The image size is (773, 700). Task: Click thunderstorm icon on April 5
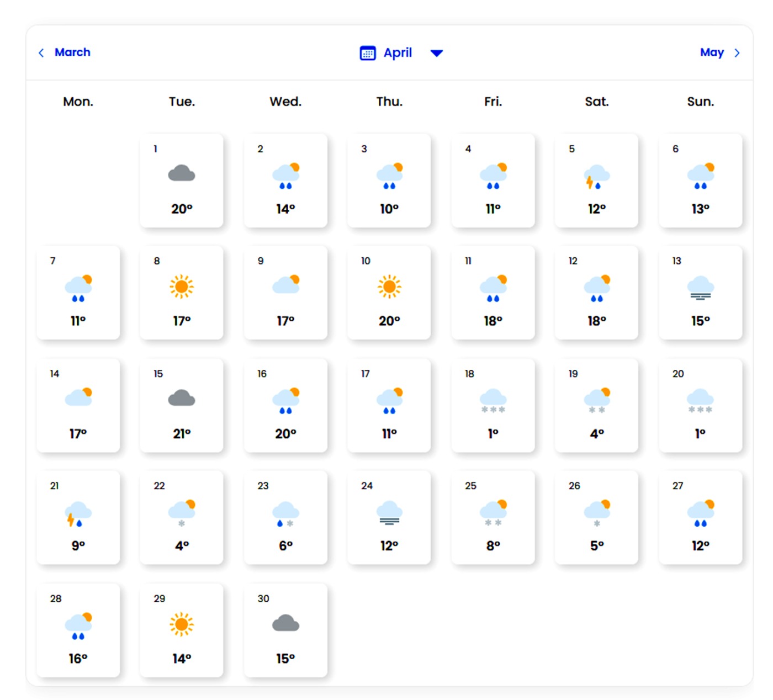coord(596,177)
